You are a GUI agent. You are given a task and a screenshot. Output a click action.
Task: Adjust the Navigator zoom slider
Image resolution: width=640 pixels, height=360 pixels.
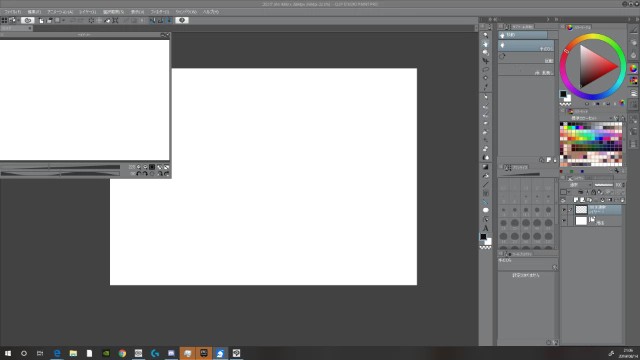coord(60,167)
